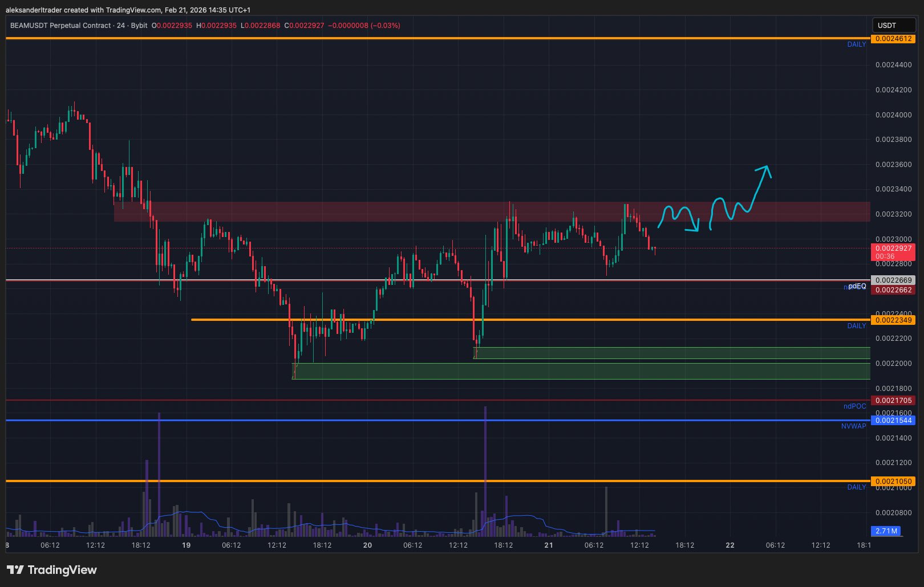
Task: Click the 0.0023600 price axis label
Action: [x=893, y=165]
